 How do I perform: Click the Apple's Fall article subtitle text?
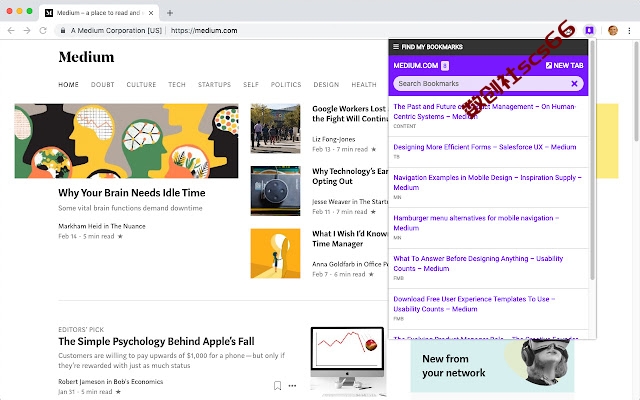tap(171, 360)
